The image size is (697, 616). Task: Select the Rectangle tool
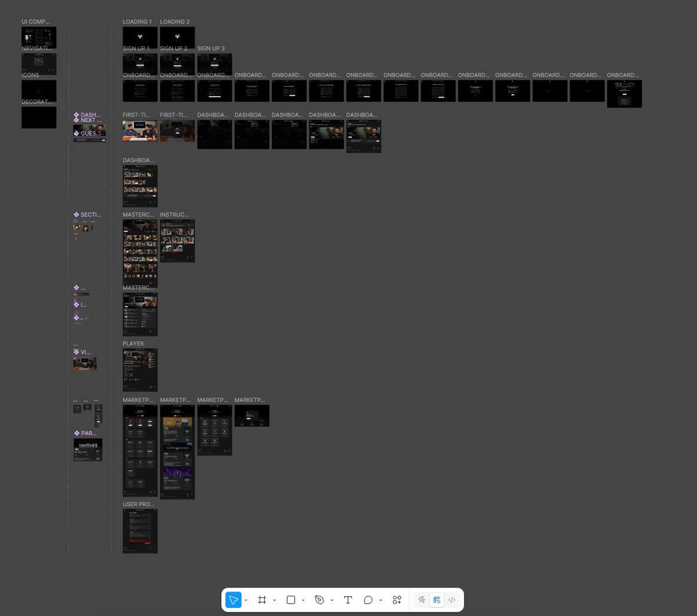(290, 600)
